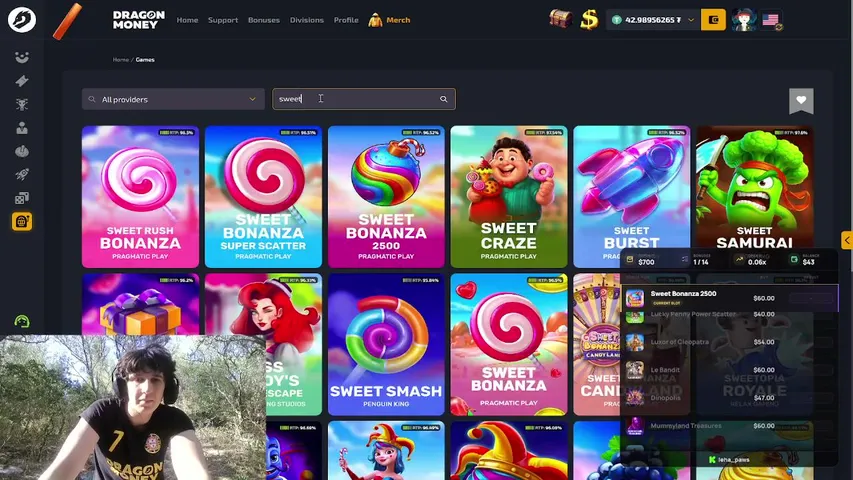
Task: Click the Dragon Money text logo
Action: click(139, 20)
